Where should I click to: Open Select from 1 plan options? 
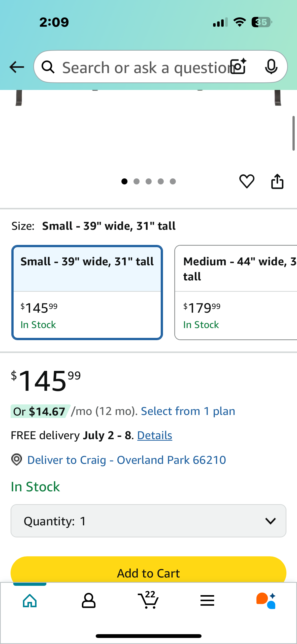pyautogui.click(x=188, y=411)
